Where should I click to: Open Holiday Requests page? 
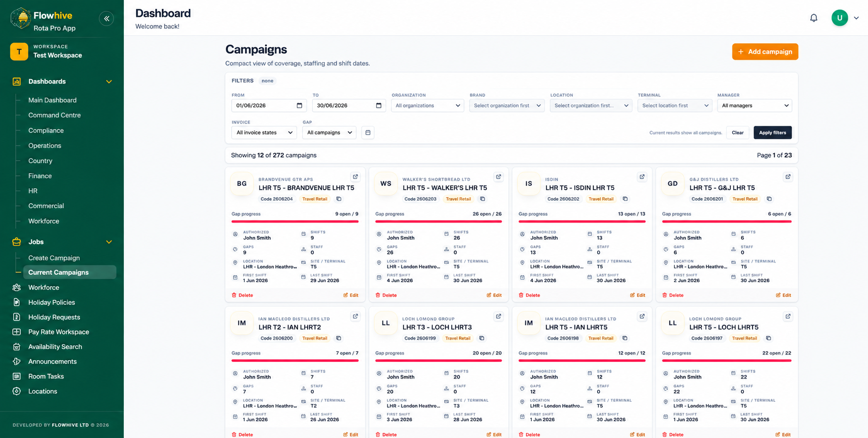(x=54, y=317)
